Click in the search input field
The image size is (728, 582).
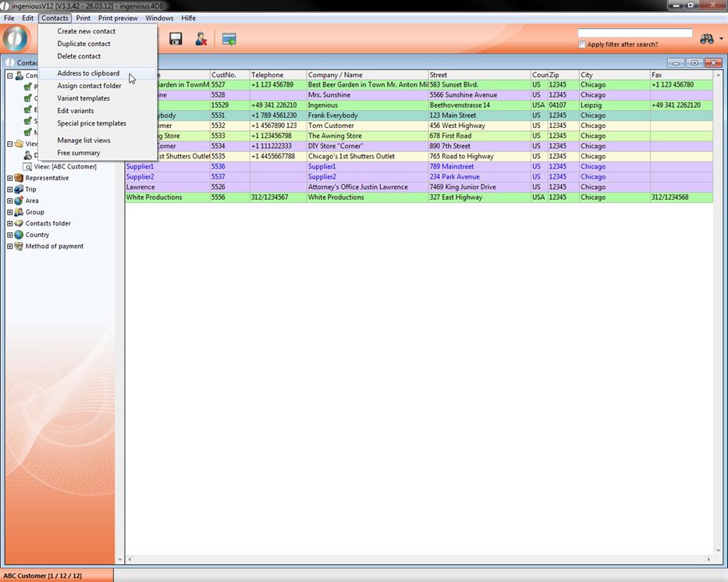click(634, 33)
